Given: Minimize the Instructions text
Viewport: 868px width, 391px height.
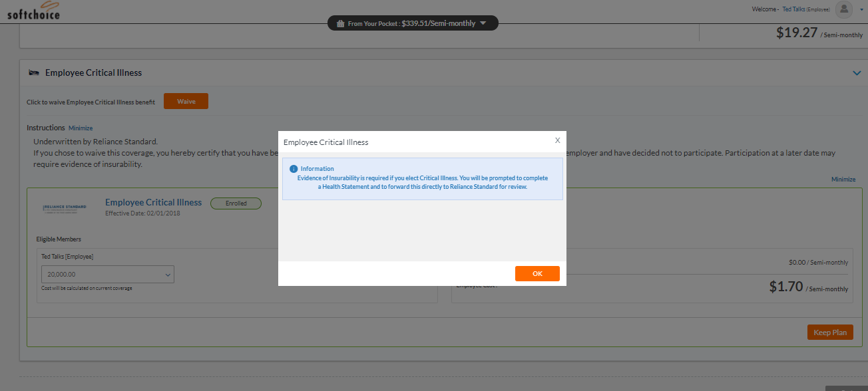Looking at the screenshot, I should pos(81,128).
